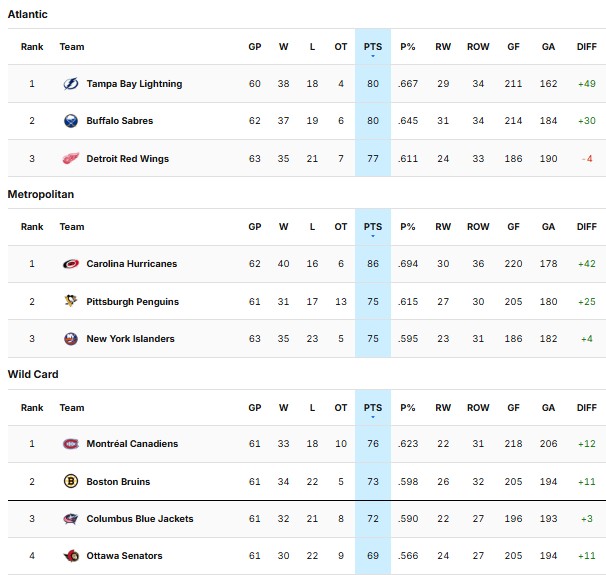This screenshot has width=606, height=575.
Task: Click the Columbus Blue Jackets logo
Action: pos(70,519)
